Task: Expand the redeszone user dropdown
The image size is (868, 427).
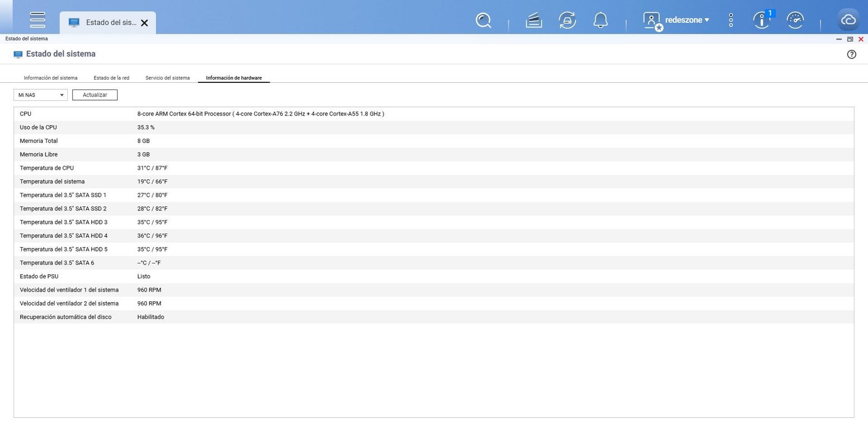Action: point(687,20)
